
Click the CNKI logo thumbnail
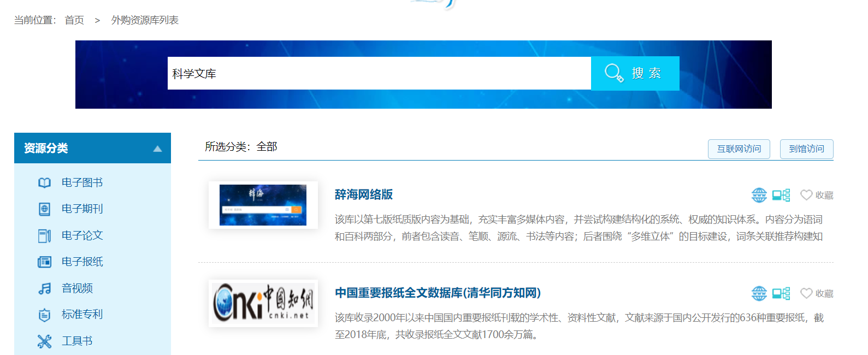(x=263, y=303)
